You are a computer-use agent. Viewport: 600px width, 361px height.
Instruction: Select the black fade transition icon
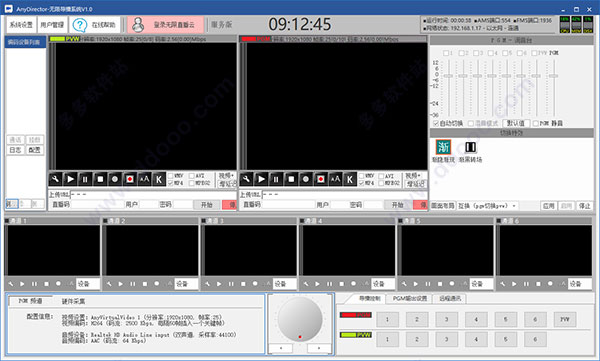pyautogui.click(x=470, y=147)
